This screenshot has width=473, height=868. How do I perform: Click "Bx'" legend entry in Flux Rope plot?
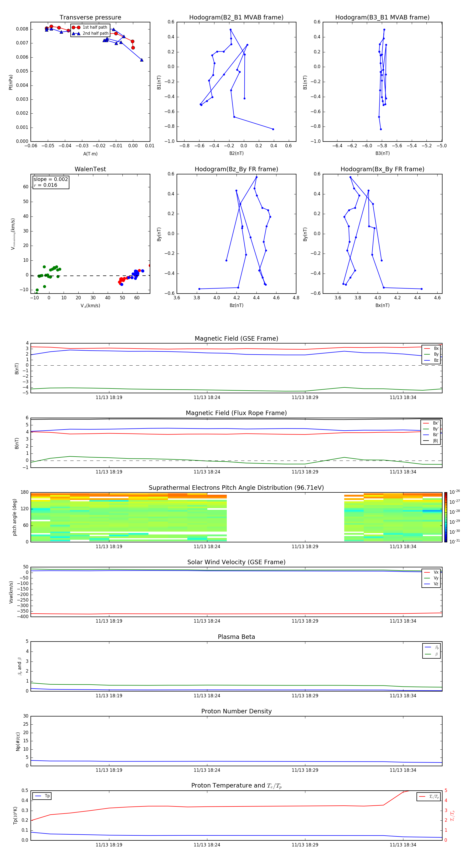(x=431, y=423)
